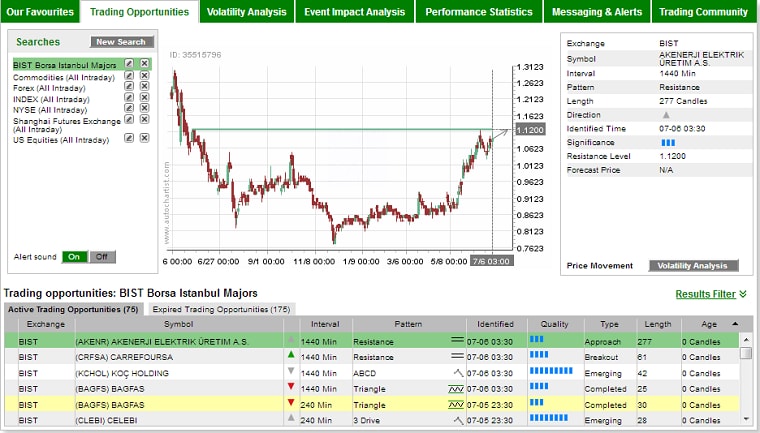Remove the INDEX (All Intraday) search
The height and width of the screenshot is (433, 760).
144,97
